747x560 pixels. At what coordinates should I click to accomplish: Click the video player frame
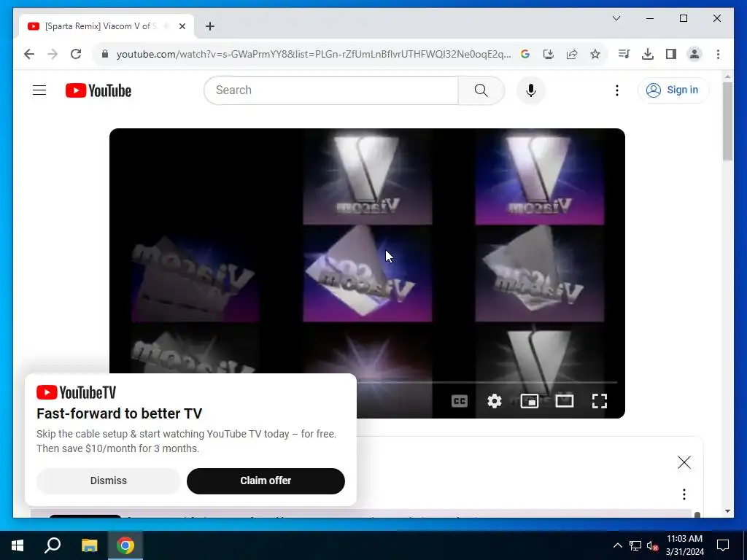367,273
